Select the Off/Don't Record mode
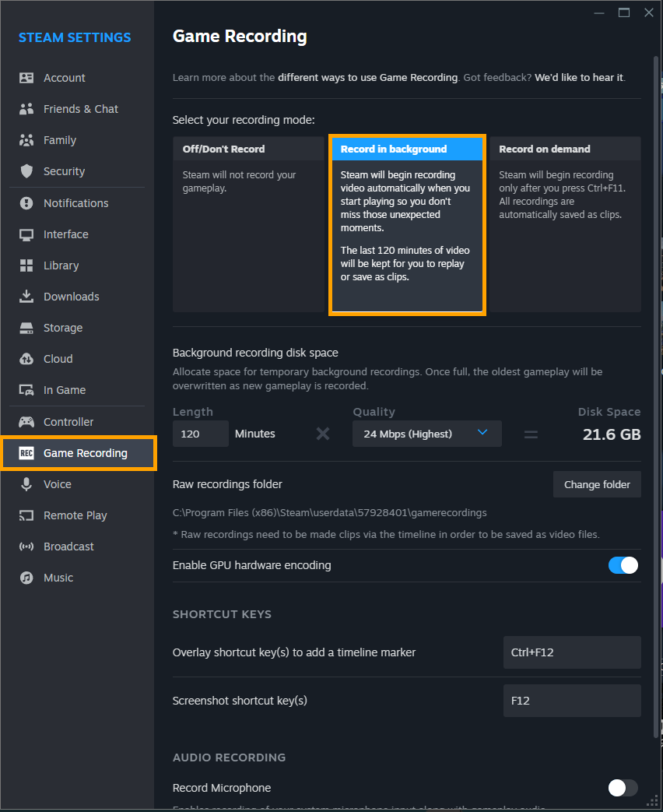 pos(248,224)
